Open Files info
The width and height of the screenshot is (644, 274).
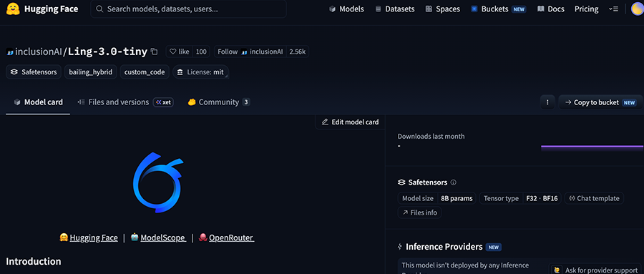[420, 212]
